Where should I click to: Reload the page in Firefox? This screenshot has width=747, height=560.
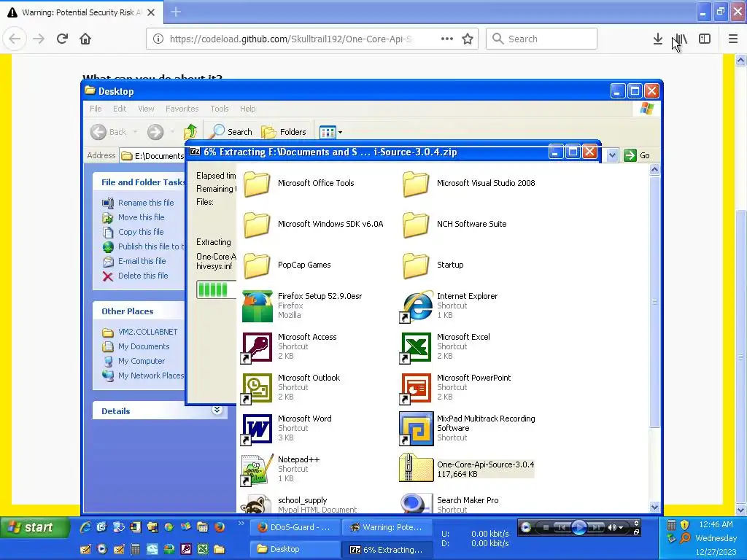[63, 39]
